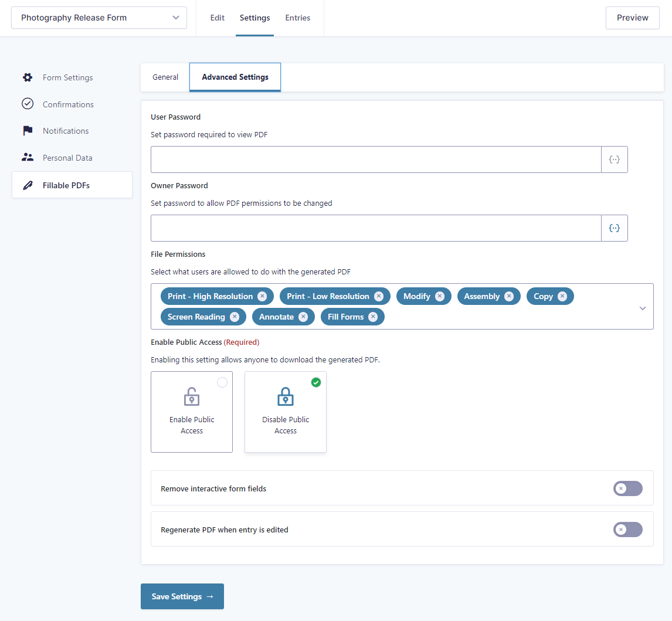The image size is (672, 621).
Task: Open Notifications via the flag icon
Action: pyautogui.click(x=27, y=130)
